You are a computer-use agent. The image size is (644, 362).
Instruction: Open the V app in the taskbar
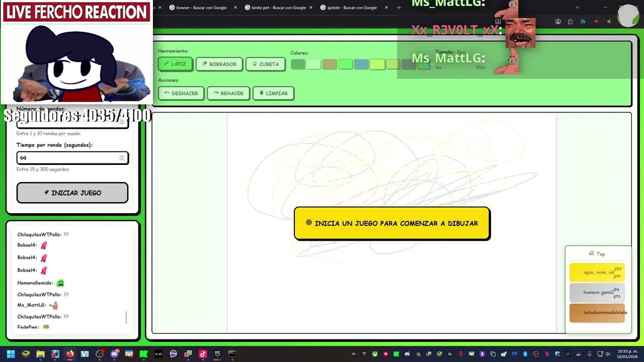pyautogui.click(x=85, y=354)
